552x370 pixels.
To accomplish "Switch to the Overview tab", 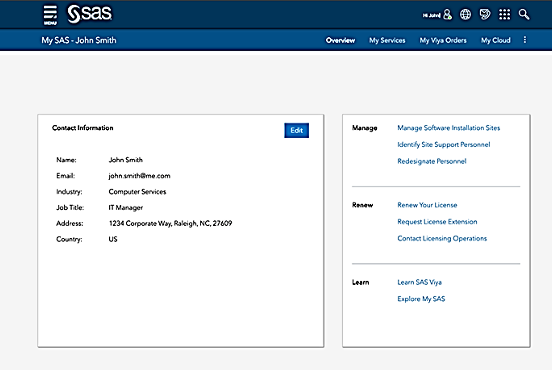I will pos(340,40).
